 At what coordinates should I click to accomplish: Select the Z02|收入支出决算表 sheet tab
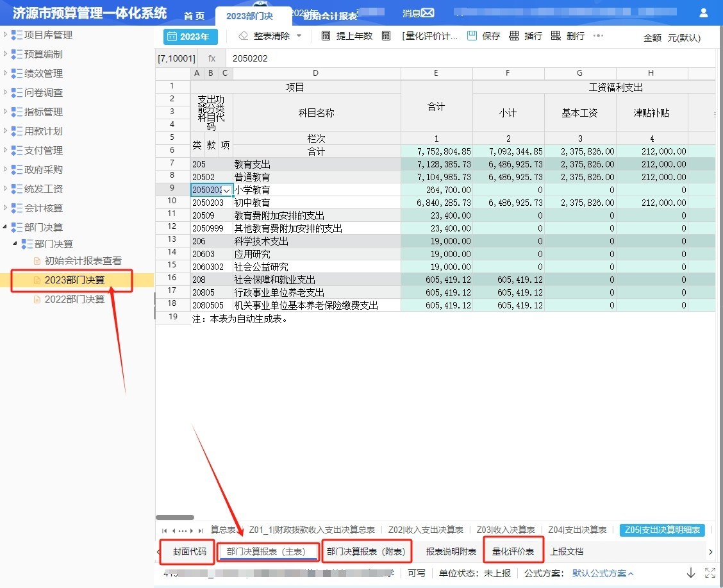click(426, 530)
